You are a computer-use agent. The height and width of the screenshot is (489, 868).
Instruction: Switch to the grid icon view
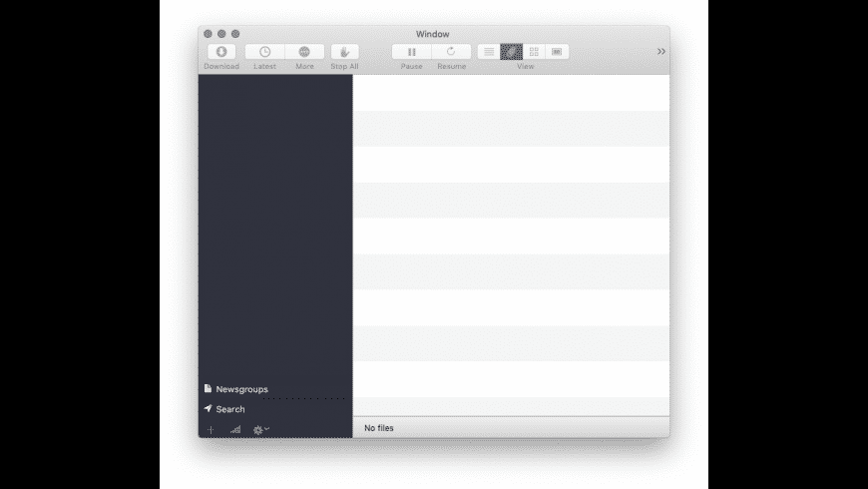[534, 52]
